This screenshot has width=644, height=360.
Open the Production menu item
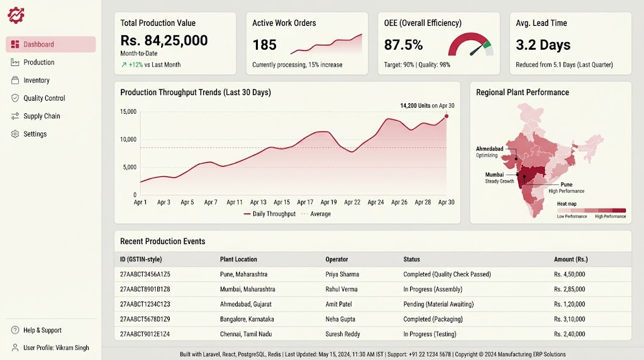pyautogui.click(x=51, y=62)
